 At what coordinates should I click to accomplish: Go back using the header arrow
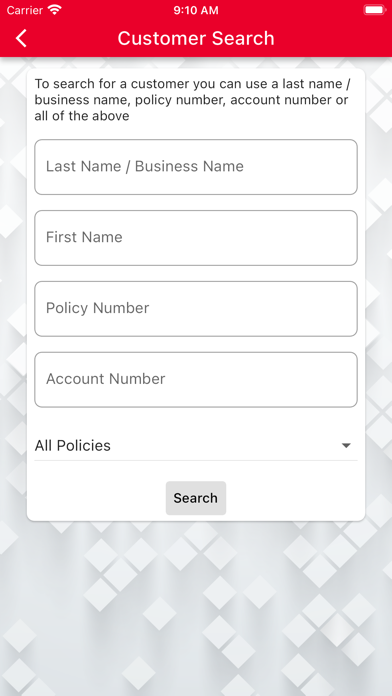21,38
